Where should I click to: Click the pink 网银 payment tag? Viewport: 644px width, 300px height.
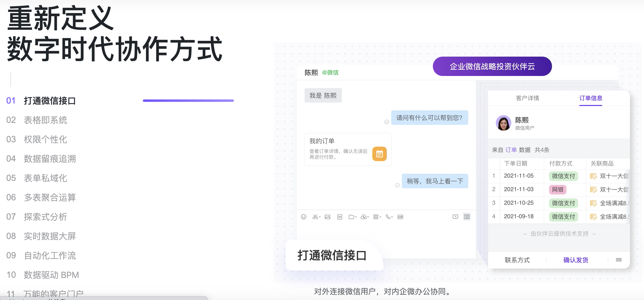[558, 190]
